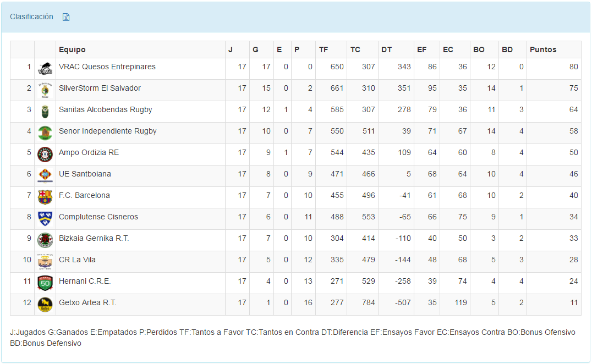This screenshot has height=364, width=592.
Task: Click the Clasificación panel title
Action: point(31,16)
